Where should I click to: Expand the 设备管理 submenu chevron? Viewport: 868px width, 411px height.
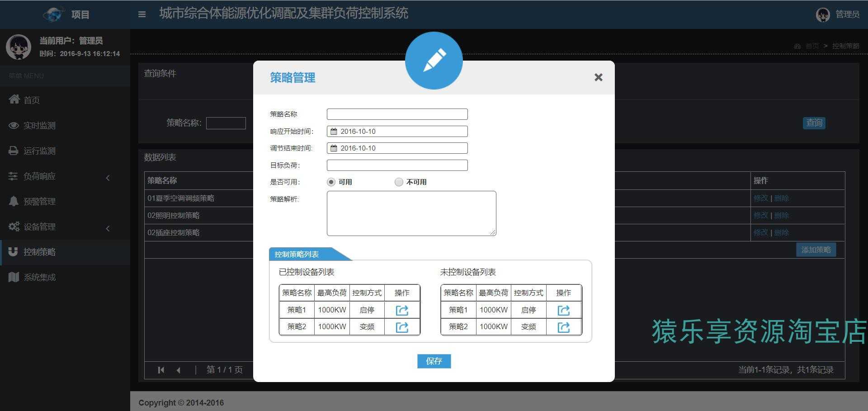[108, 228]
